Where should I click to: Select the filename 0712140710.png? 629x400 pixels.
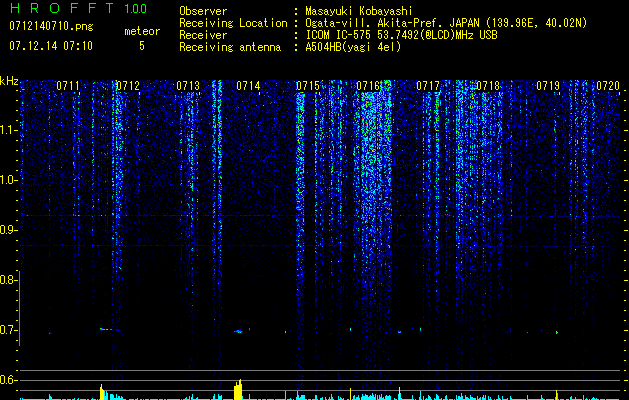[x=51, y=27]
